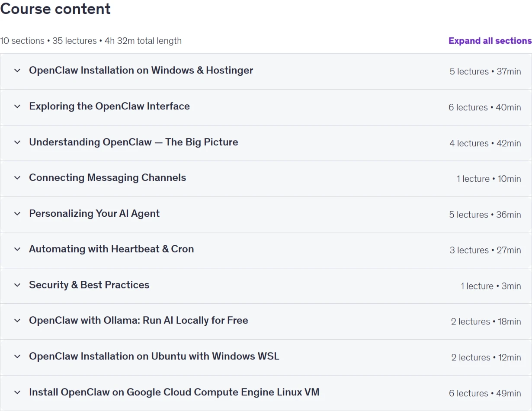Click the Expand all sections link

(490, 41)
